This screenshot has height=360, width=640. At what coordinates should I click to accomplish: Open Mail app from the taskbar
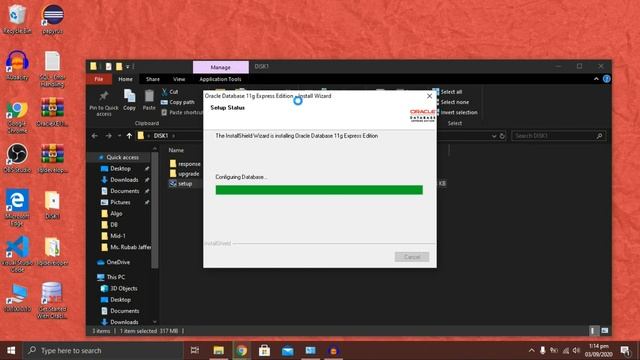pyautogui.click(x=287, y=350)
